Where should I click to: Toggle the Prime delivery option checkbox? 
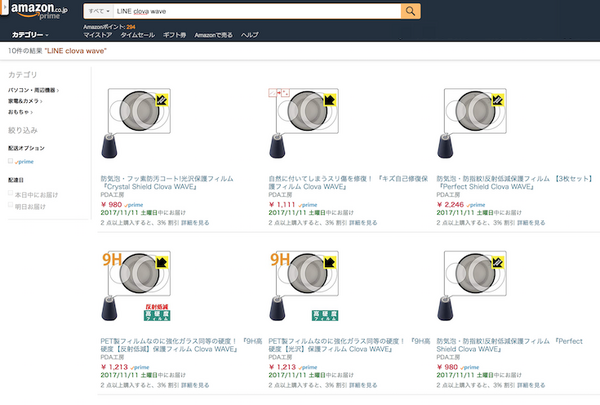(11, 160)
